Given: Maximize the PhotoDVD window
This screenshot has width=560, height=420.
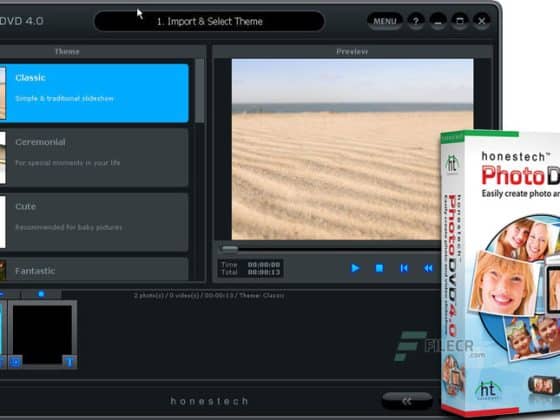Looking at the screenshot, I should [x=460, y=21].
